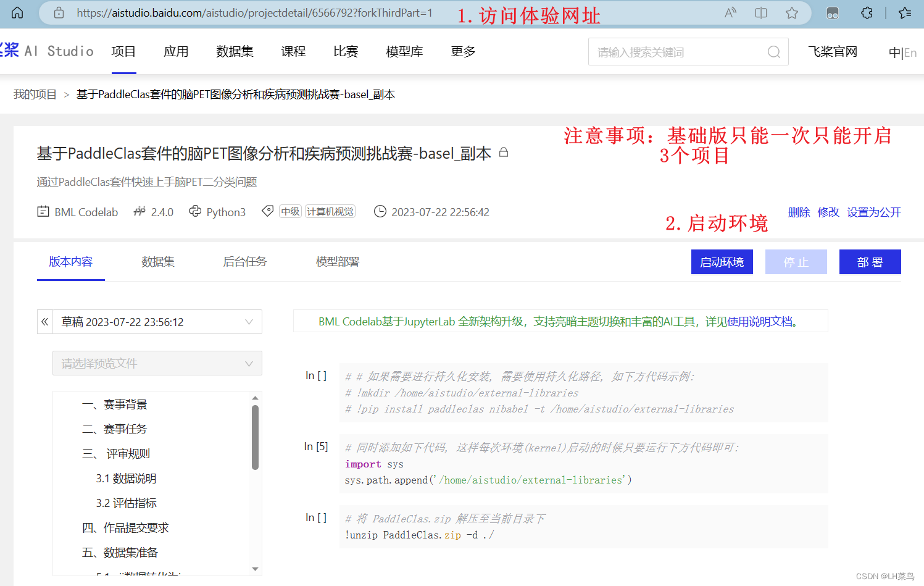Click the 修改 link
The image size is (924, 586).
point(828,212)
